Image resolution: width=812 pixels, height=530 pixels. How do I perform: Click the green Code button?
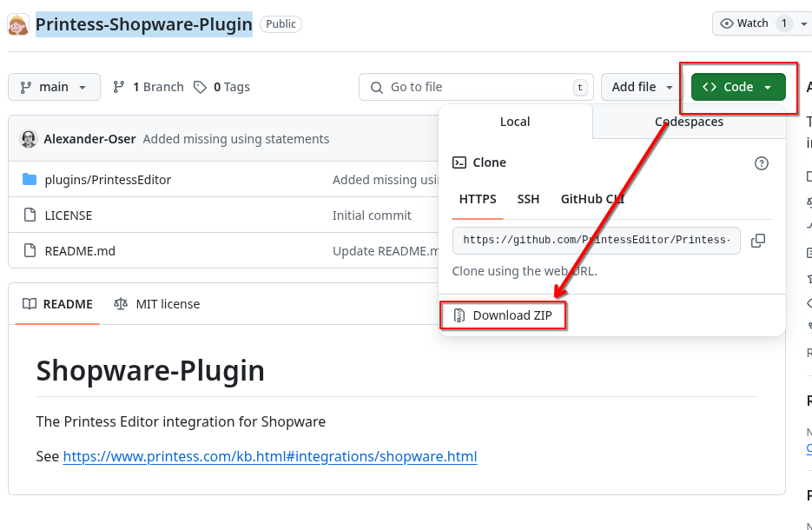click(x=738, y=87)
